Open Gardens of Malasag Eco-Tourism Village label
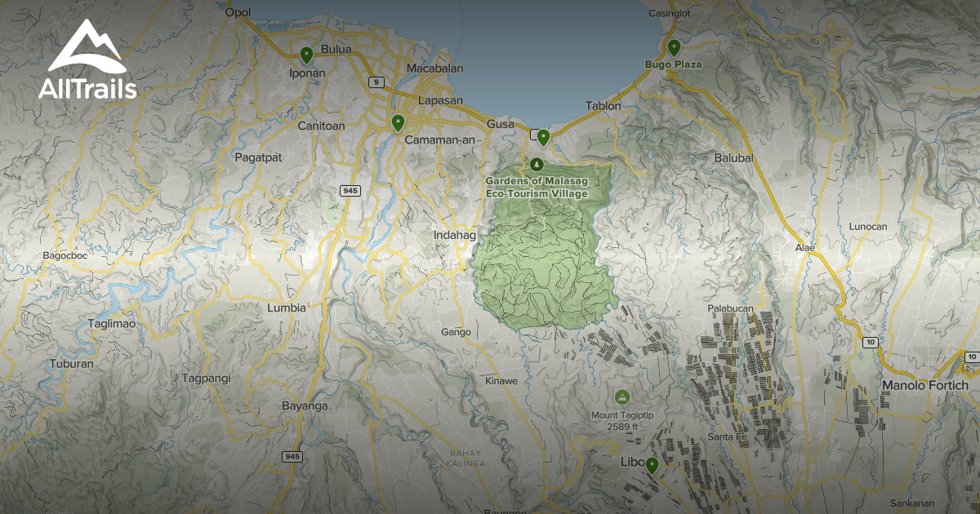The width and height of the screenshot is (980, 514). point(538,188)
